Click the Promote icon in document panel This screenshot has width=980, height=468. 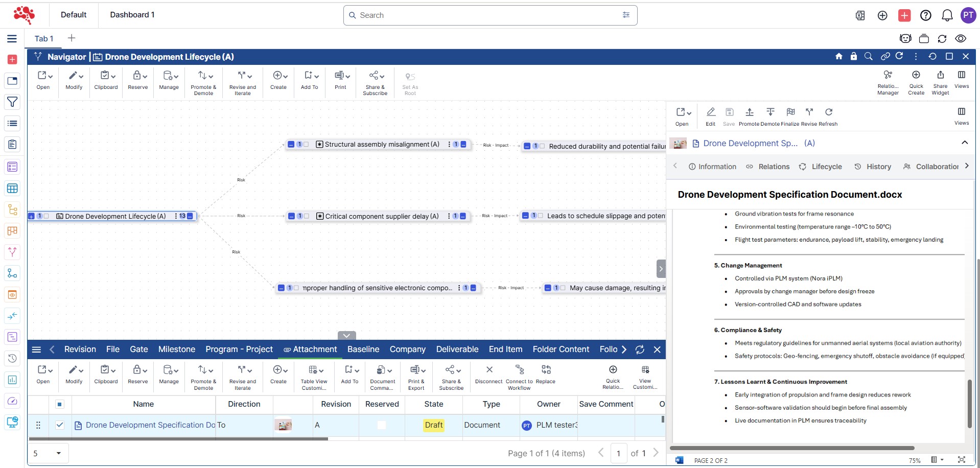(x=749, y=112)
